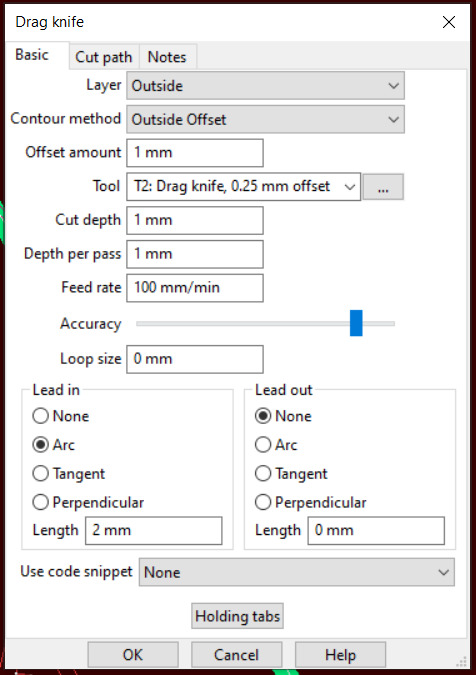Open the Contour method dropdown
The height and width of the screenshot is (675, 476).
pos(266,119)
